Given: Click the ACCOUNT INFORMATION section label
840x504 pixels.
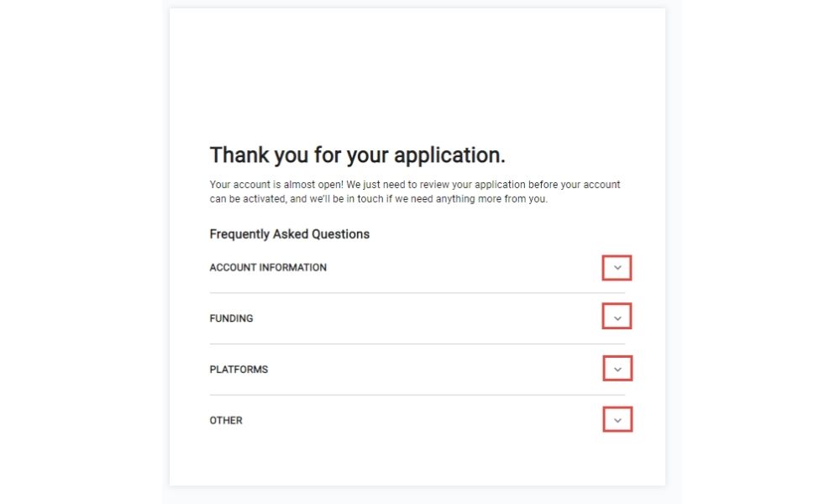Looking at the screenshot, I should [268, 268].
